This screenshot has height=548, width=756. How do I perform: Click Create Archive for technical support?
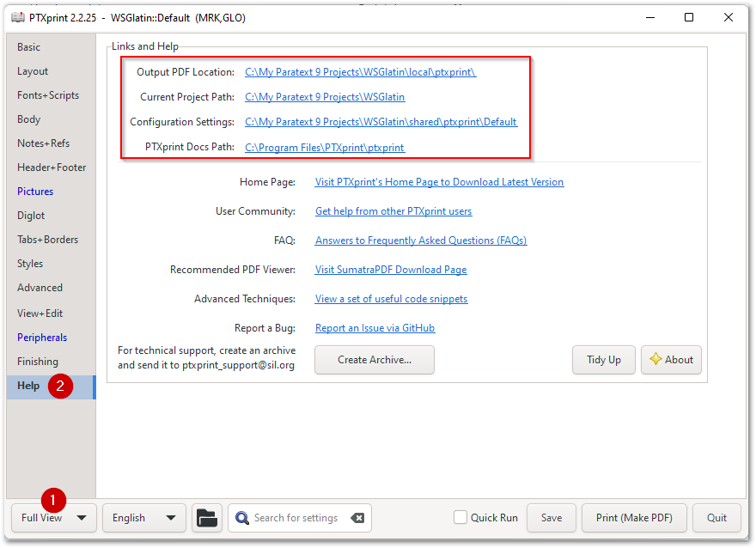(374, 359)
